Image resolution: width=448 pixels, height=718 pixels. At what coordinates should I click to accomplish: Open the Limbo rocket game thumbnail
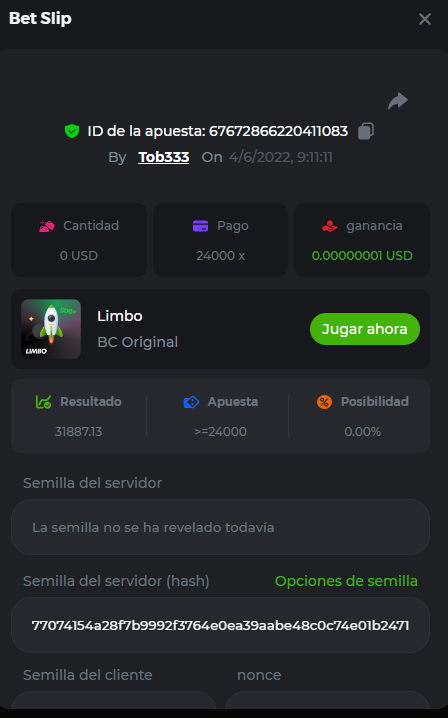51,329
